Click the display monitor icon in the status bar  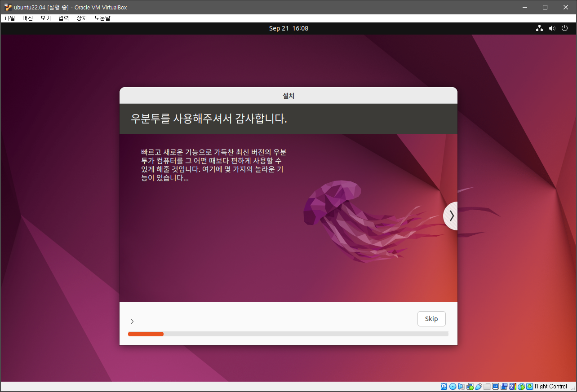[496, 387]
